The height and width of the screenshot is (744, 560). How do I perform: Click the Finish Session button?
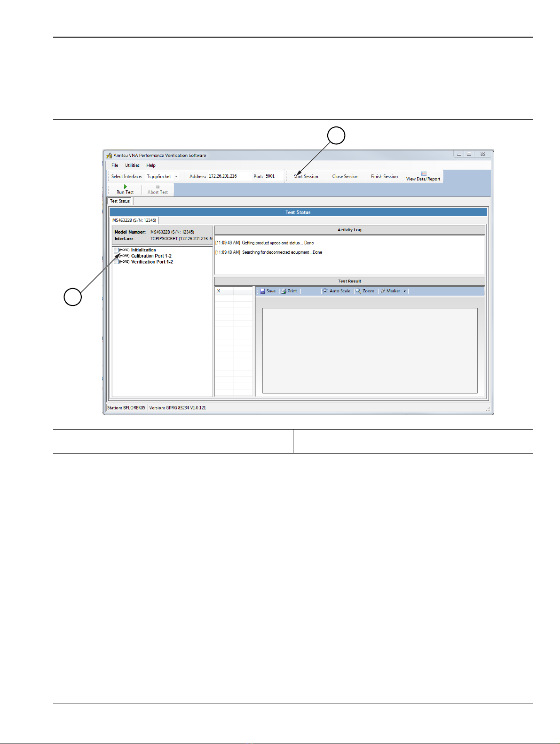(384, 176)
